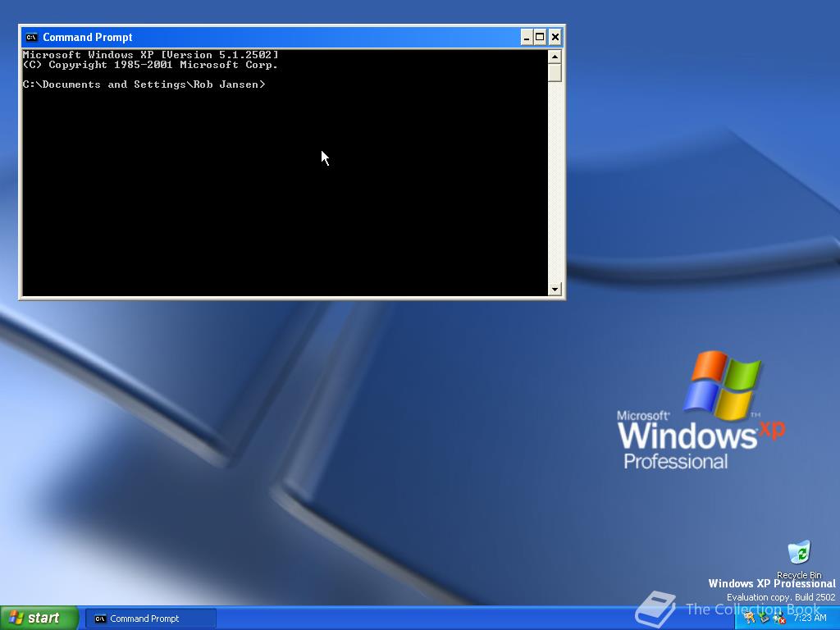Click the network tray icon with red X

(779, 619)
